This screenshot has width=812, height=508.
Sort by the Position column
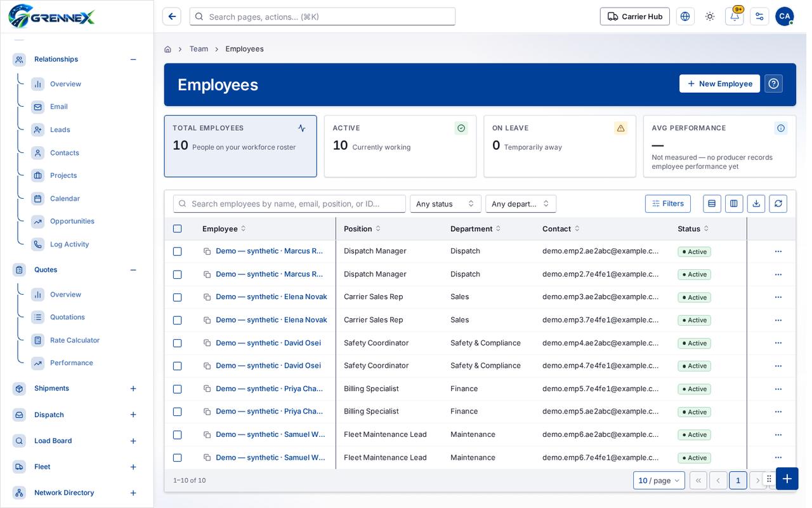tap(362, 229)
